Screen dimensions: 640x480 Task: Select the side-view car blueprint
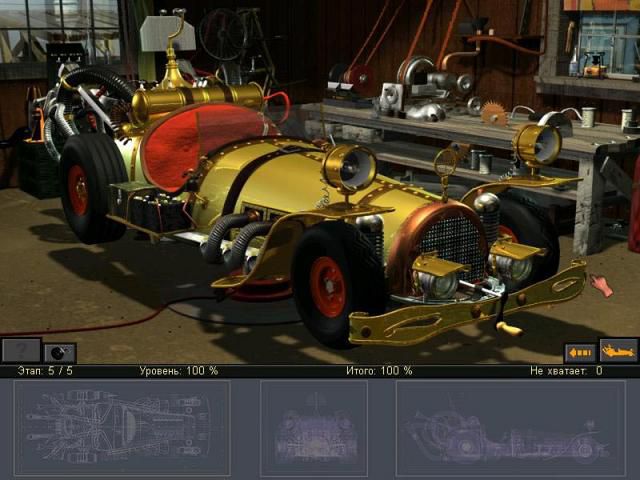[x=510, y=427]
